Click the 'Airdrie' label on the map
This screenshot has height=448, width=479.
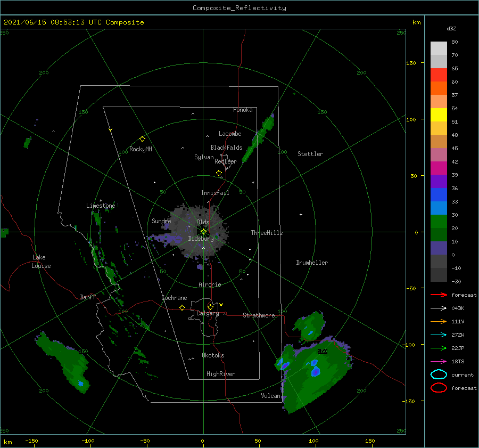pyautogui.click(x=210, y=284)
